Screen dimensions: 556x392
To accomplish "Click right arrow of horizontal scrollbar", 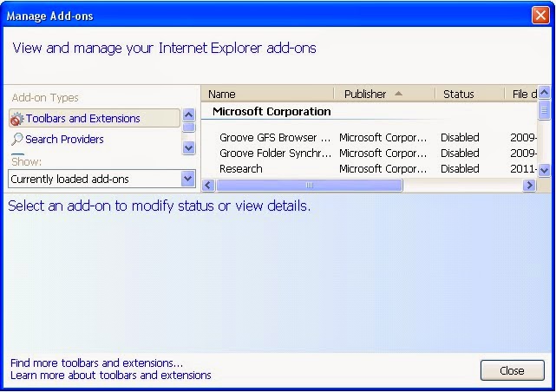I will coord(529,185).
